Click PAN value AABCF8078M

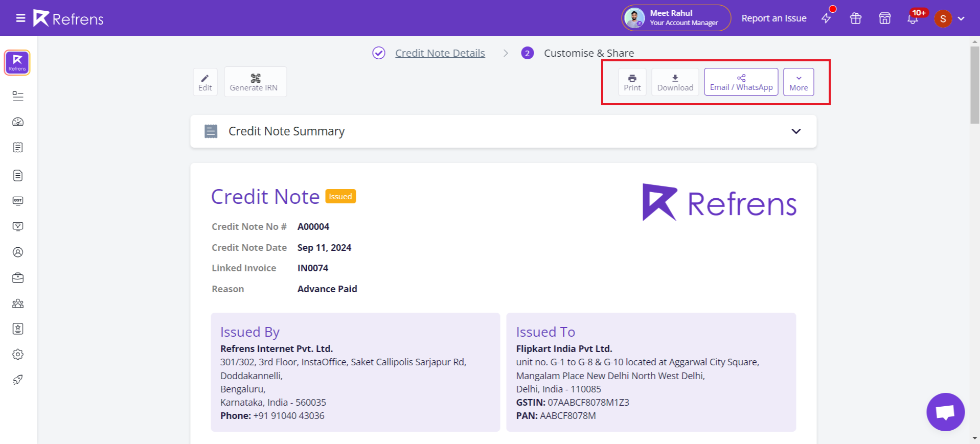click(x=568, y=416)
